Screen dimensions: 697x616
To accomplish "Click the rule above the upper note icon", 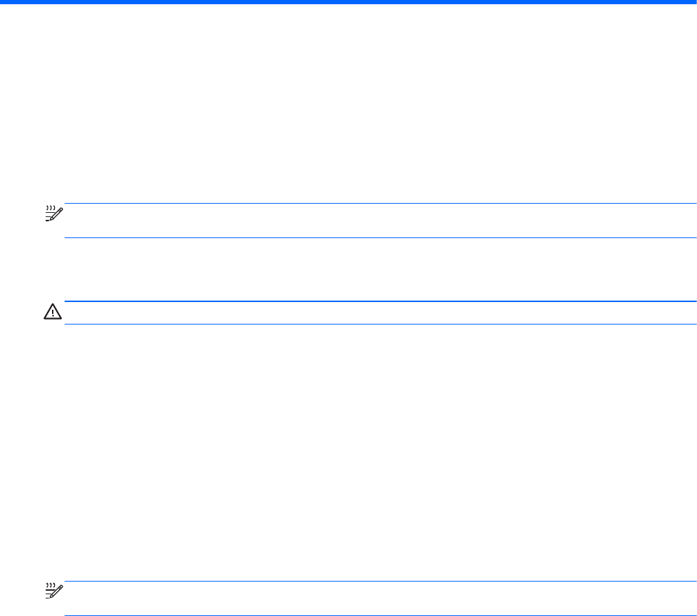I will click(379, 204).
